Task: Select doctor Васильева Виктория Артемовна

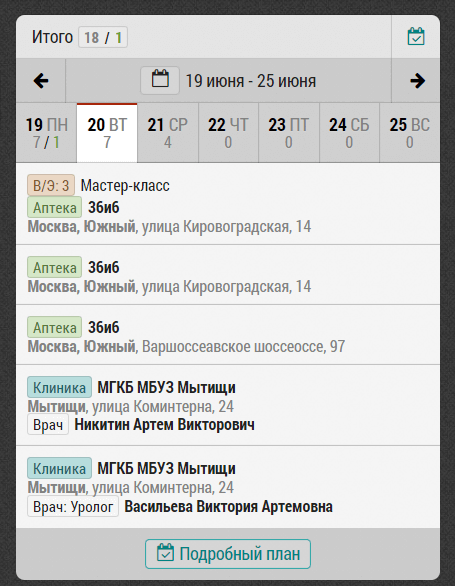Action: click(x=228, y=507)
